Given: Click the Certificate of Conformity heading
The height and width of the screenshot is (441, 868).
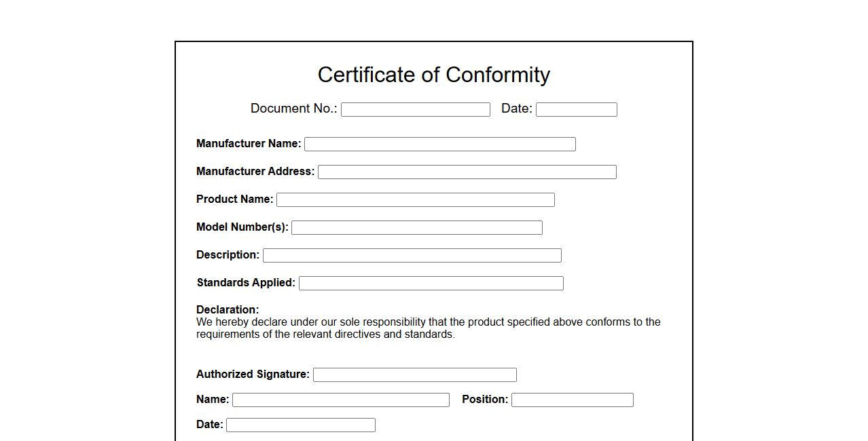Looking at the screenshot, I should pos(433,75).
